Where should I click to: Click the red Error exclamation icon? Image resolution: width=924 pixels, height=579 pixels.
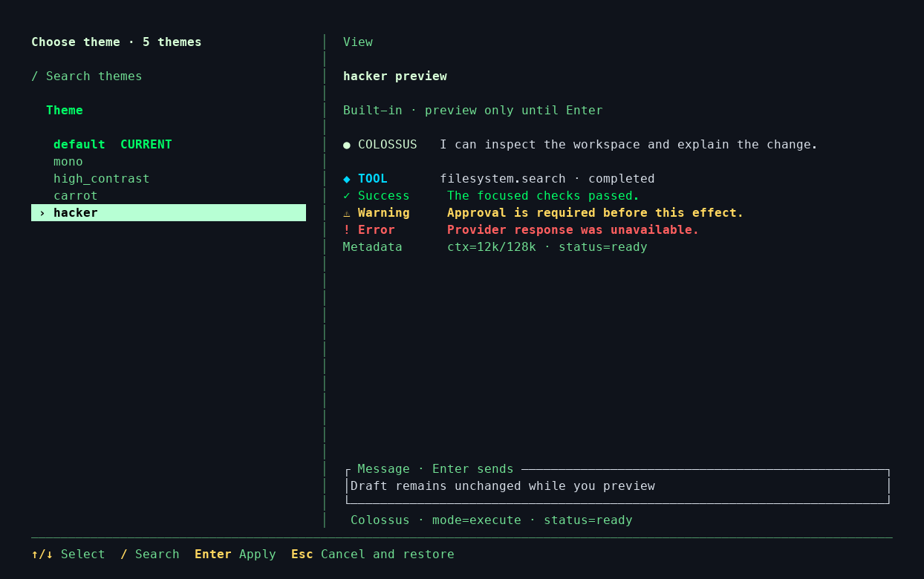tap(347, 230)
